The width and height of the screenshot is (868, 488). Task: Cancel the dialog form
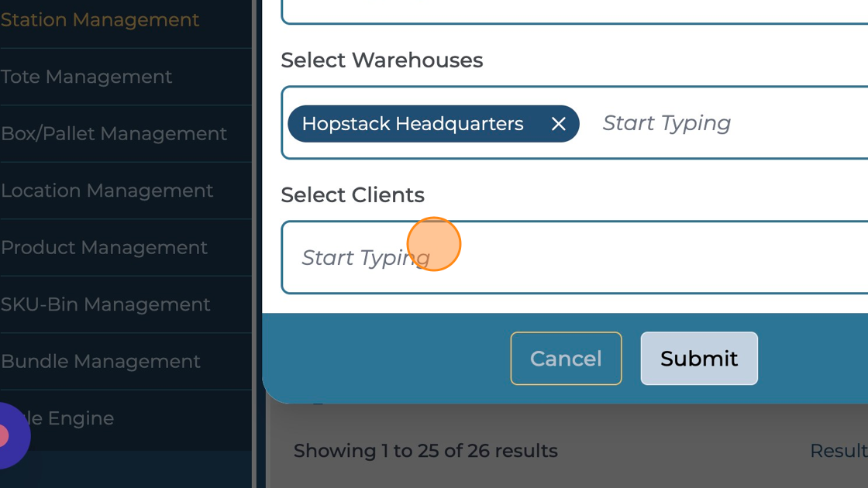566,359
